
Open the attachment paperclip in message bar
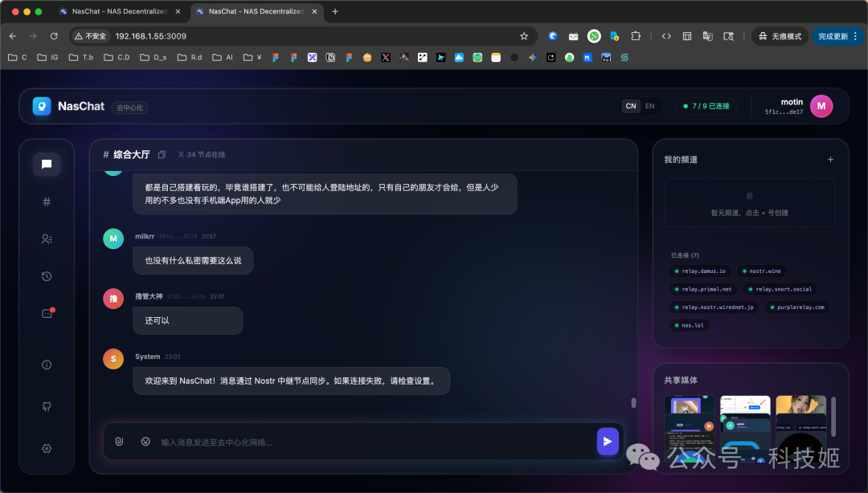coord(120,441)
